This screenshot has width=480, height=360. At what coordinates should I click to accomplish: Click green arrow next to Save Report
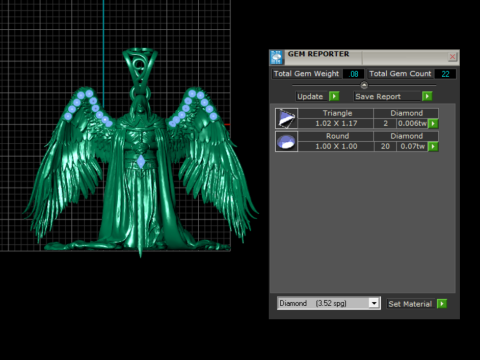pyautogui.click(x=427, y=96)
